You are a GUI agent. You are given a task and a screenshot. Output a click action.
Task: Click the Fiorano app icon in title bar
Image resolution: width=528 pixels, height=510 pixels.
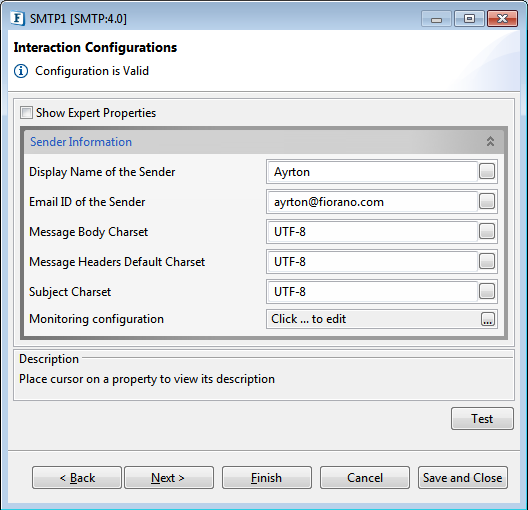(18, 18)
